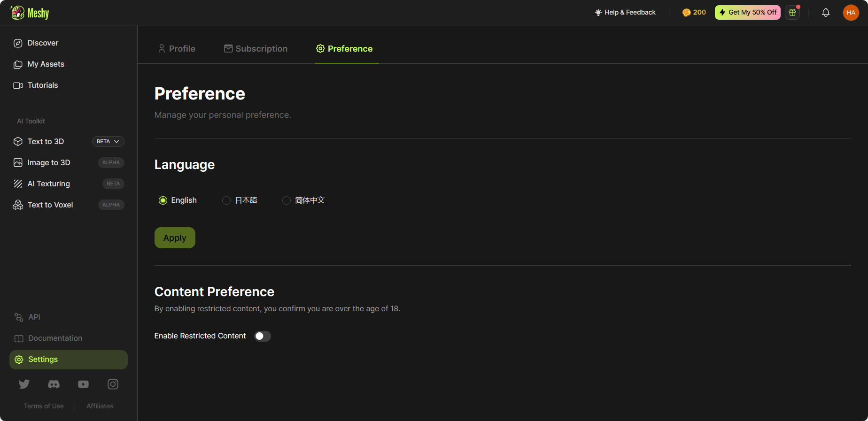868x421 pixels.
Task: Open Meshy's Instagram page
Action: [x=113, y=384]
